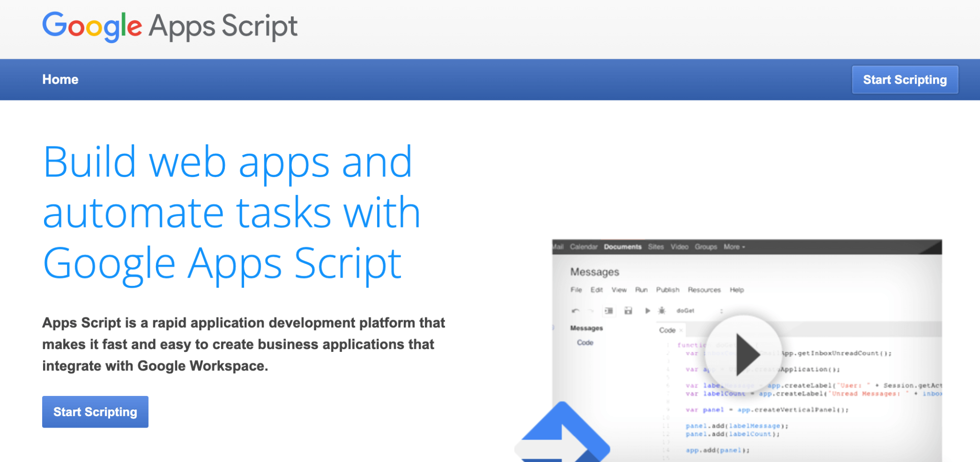980x462 pixels.
Task: Select the Documents tab in dark bar
Action: point(622,247)
